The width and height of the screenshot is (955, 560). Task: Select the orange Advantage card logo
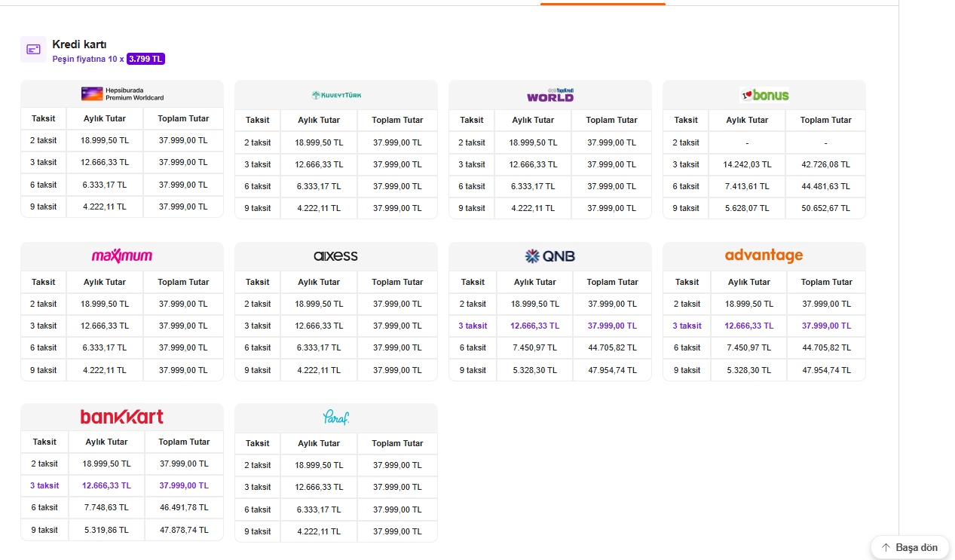tap(764, 256)
